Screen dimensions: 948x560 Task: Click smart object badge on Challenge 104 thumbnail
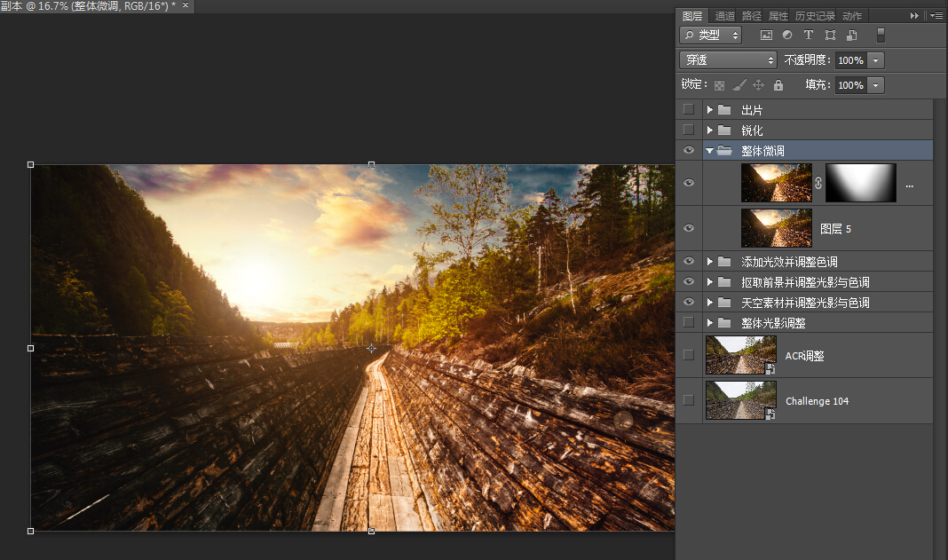[770, 414]
